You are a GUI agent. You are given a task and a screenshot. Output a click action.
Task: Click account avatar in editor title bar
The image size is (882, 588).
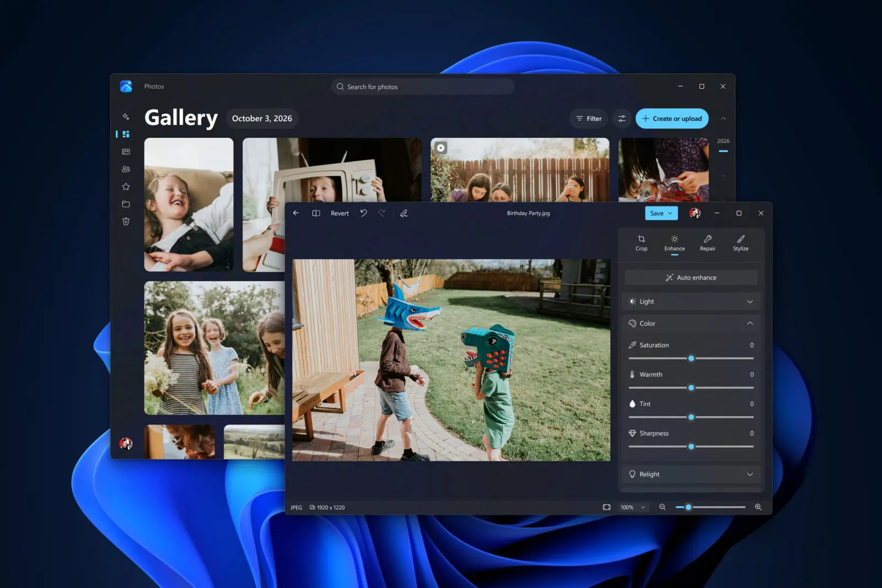point(695,213)
